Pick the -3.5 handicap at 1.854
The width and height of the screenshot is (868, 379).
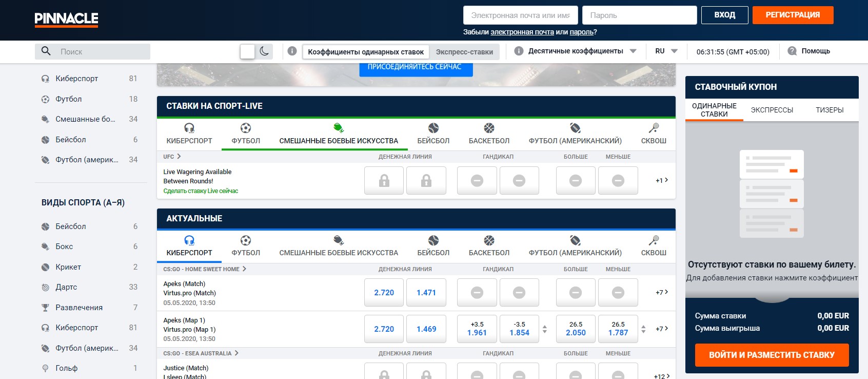tap(519, 329)
